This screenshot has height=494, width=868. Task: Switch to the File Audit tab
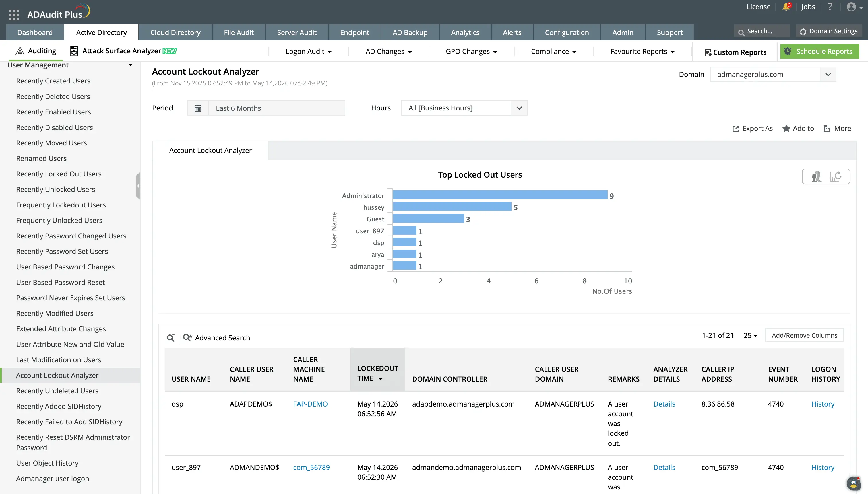tap(239, 33)
